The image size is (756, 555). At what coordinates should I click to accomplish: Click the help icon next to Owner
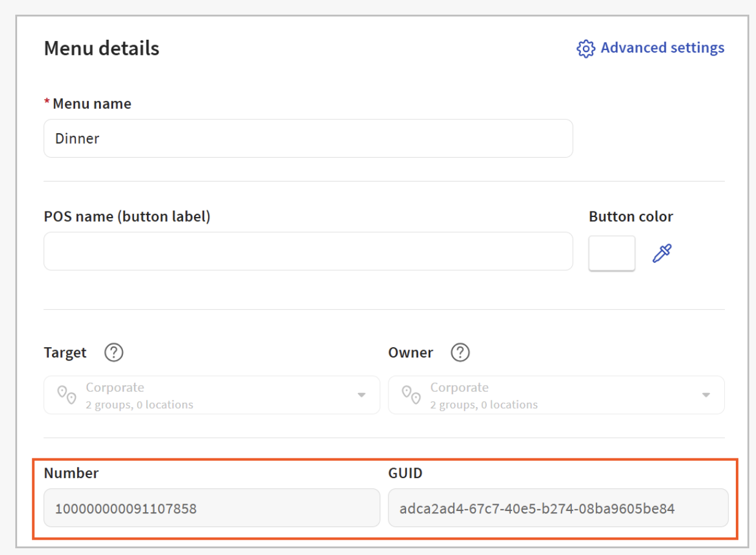coord(460,353)
